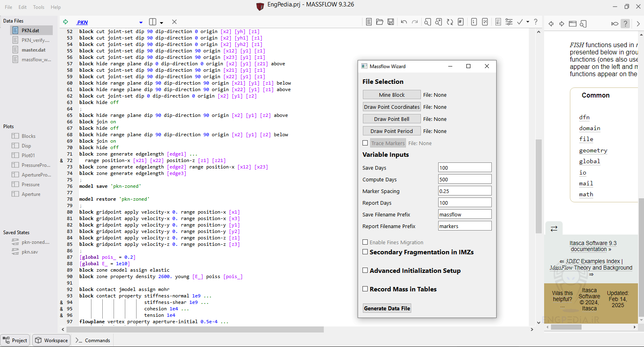Click the find magnifier icon in editor toolbar
This screenshot has width=644, height=347.
click(x=428, y=22)
